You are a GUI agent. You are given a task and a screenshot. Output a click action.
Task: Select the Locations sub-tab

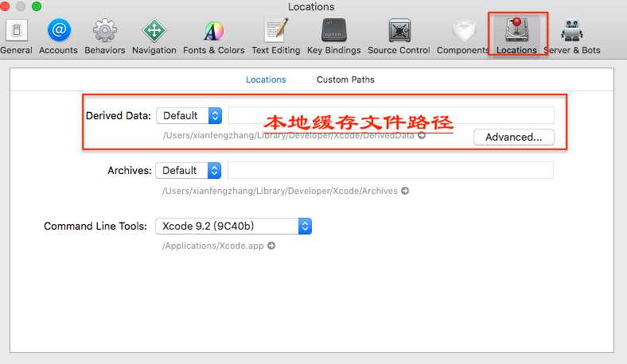[266, 79]
